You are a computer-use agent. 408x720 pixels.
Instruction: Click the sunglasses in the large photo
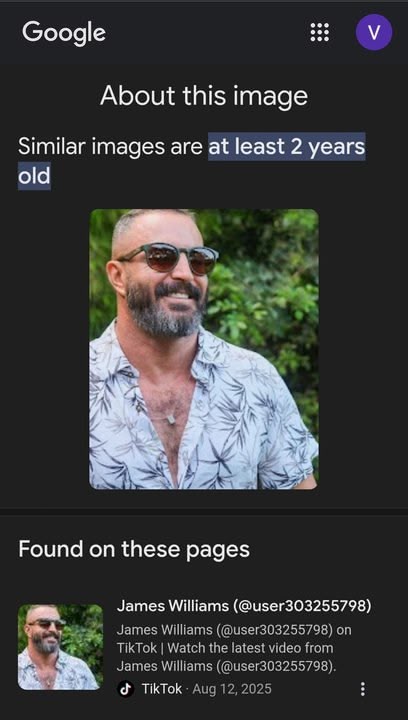click(169, 257)
